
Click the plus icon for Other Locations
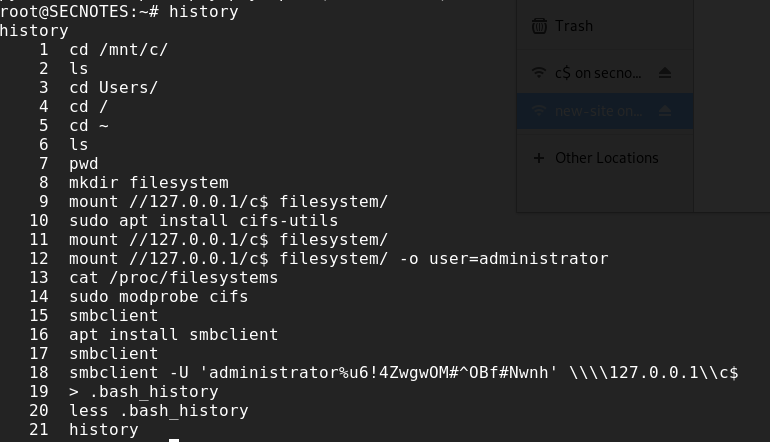coord(539,158)
